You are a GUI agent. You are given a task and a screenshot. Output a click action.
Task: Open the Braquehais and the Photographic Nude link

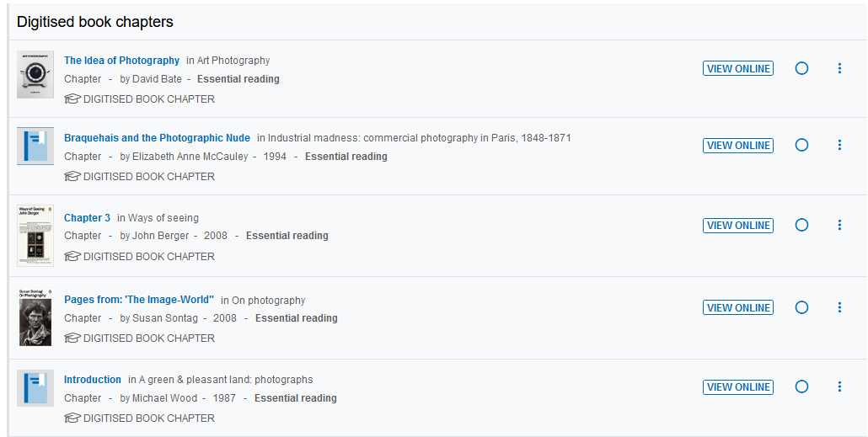tap(157, 138)
